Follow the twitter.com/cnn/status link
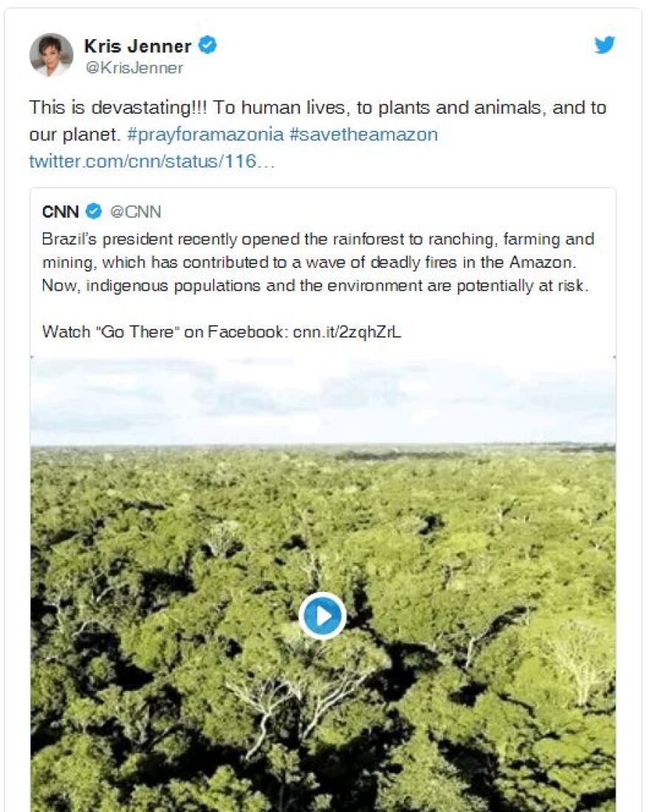 coord(151,161)
